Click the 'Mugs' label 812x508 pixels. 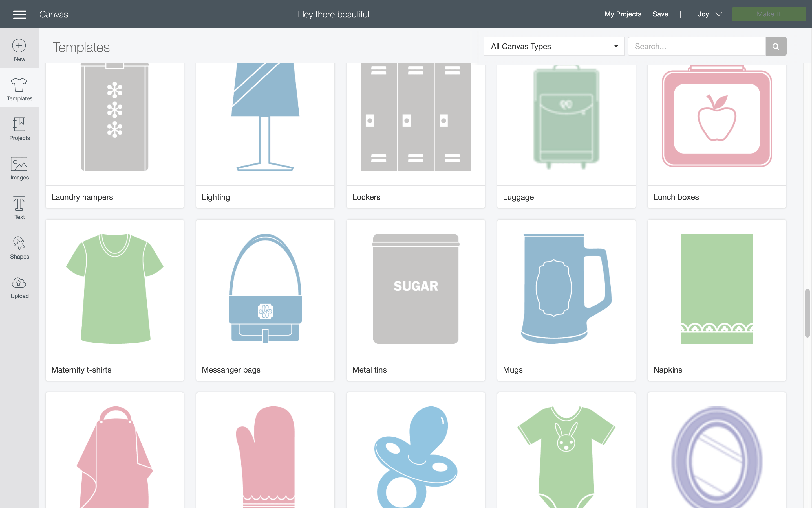[x=513, y=370]
